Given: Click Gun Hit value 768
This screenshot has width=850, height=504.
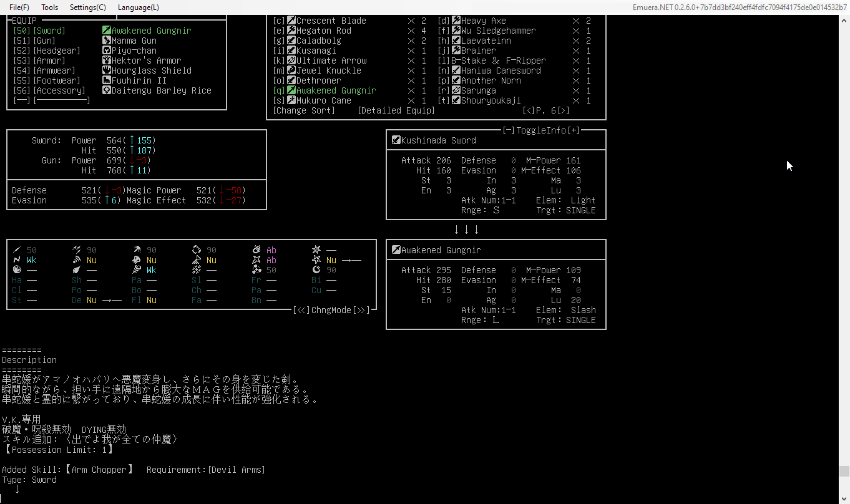Looking at the screenshot, I should [114, 170].
